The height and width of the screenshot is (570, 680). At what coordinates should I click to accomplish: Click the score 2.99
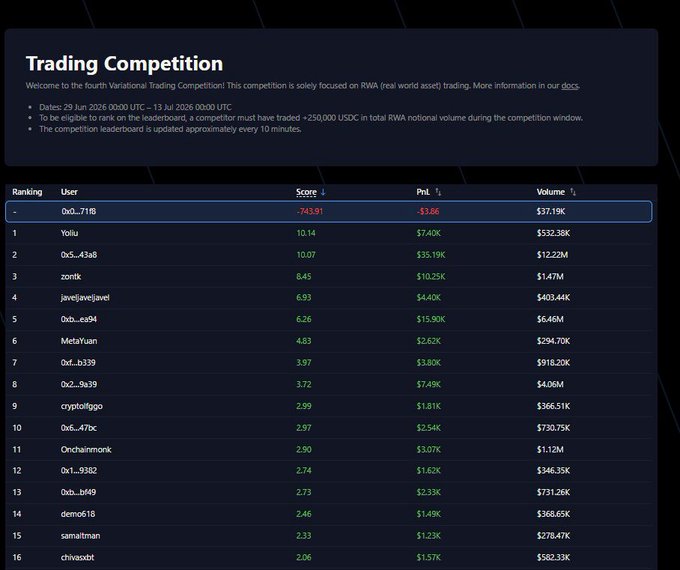(304, 406)
